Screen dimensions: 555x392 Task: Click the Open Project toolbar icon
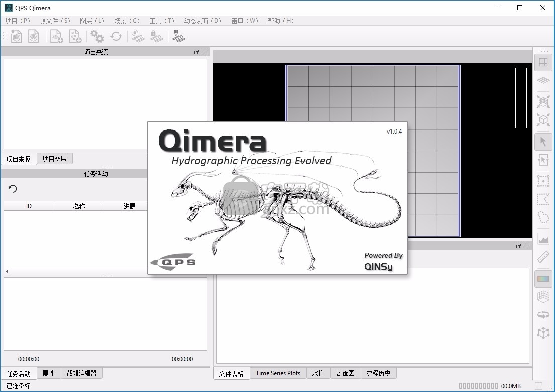[x=33, y=36]
